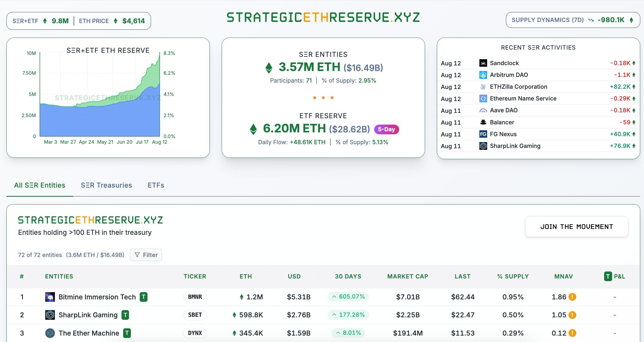Image resolution: width=644 pixels, height=342 pixels.
Task: Click the middle orange carousel dot
Action: tap(323, 98)
